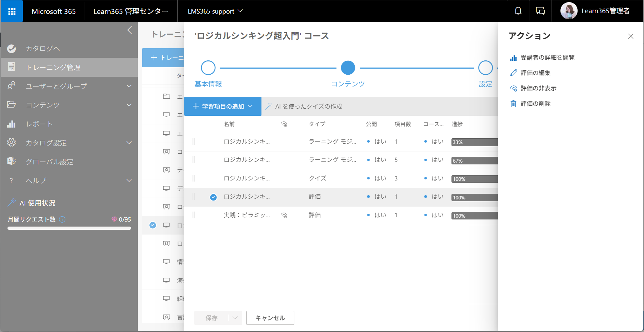The width and height of the screenshot is (644, 332).
Task: Click the drag handle on the クイズ row
Action: tap(194, 178)
